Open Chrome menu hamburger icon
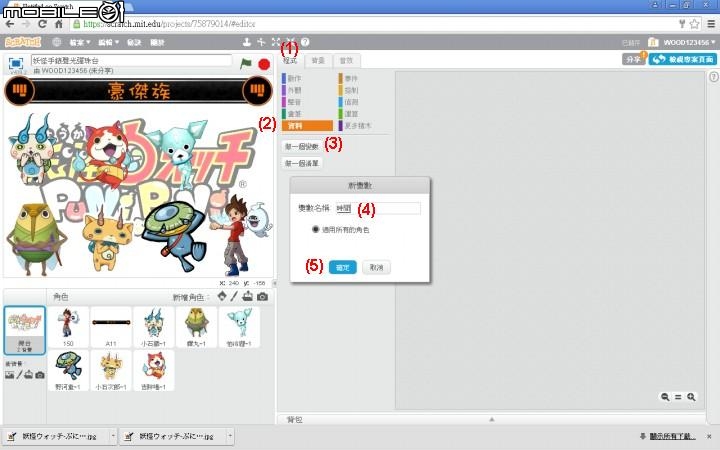 click(711, 24)
